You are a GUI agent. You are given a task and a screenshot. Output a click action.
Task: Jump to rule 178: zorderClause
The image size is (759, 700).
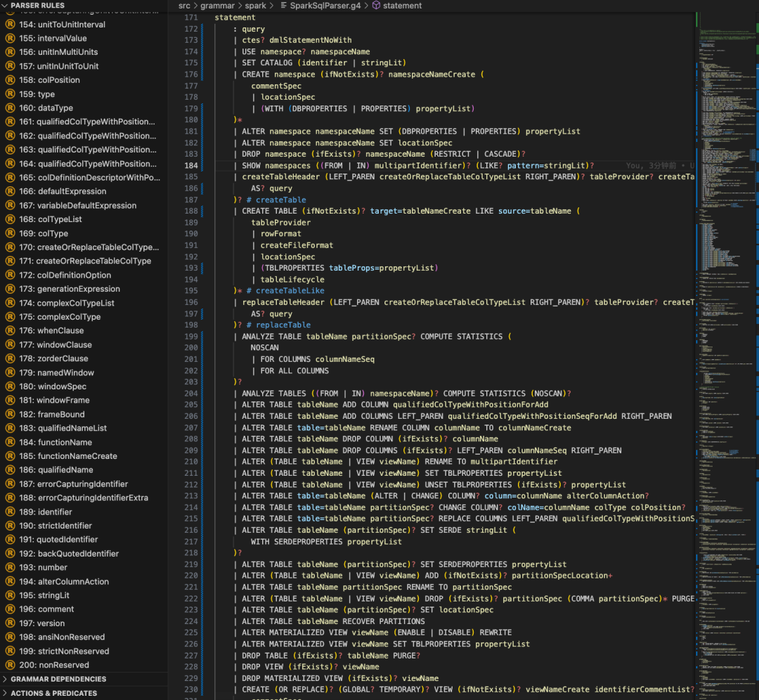[53, 358]
